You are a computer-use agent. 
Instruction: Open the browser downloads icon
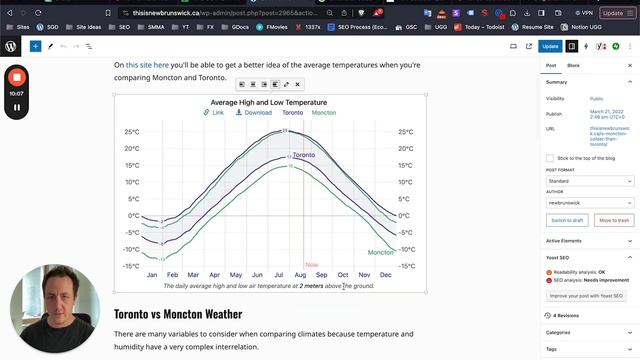pyautogui.click(x=527, y=13)
